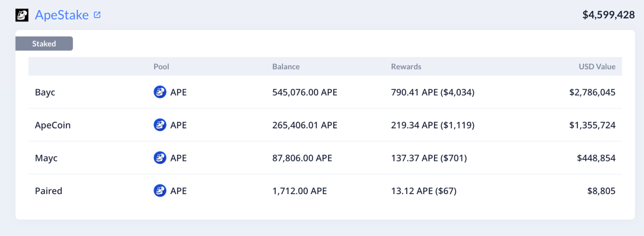Click the USD Value column header
This screenshot has height=236, width=644.
(x=597, y=67)
